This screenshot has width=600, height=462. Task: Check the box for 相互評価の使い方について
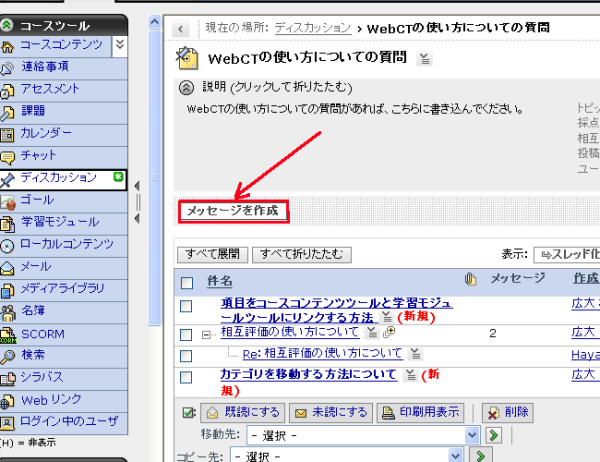pyautogui.click(x=186, y=335)
